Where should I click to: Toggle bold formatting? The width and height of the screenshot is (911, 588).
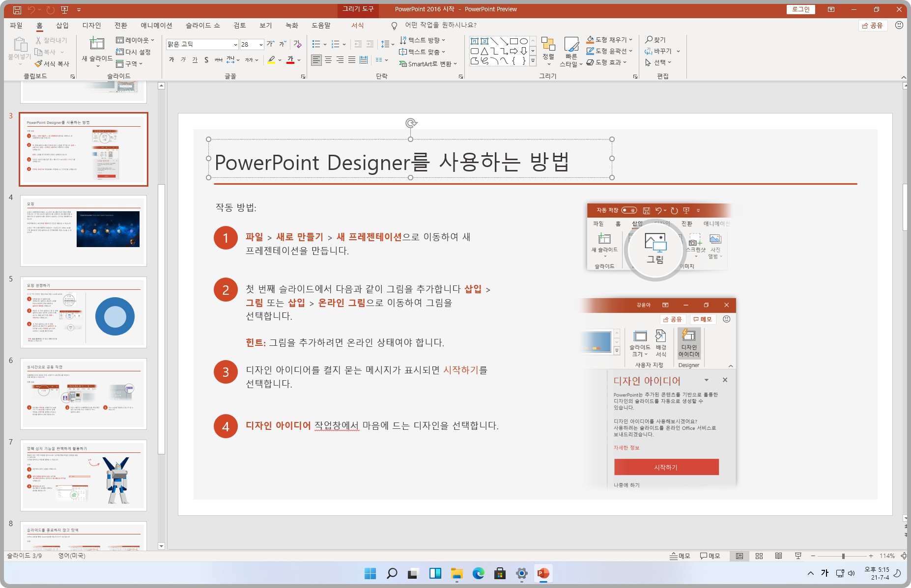171,60
